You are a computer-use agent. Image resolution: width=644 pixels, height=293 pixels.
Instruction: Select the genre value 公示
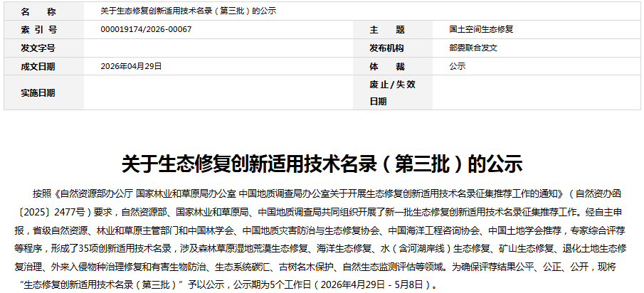point(457,66)
